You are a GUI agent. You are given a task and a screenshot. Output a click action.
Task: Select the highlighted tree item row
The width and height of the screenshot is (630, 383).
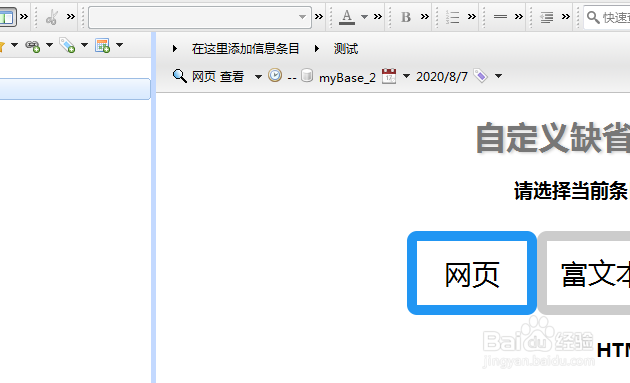[x=75, y=89]
